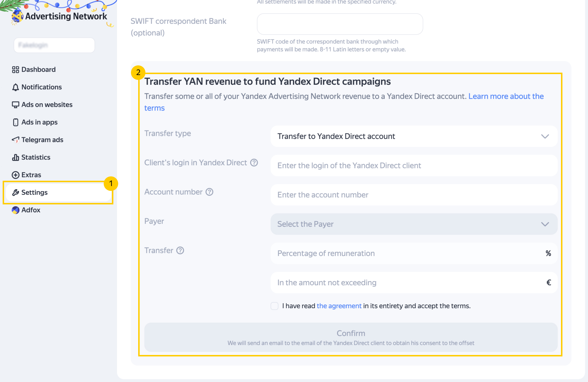
Task: Click the Dashboard grid icon
Action: 15,70
